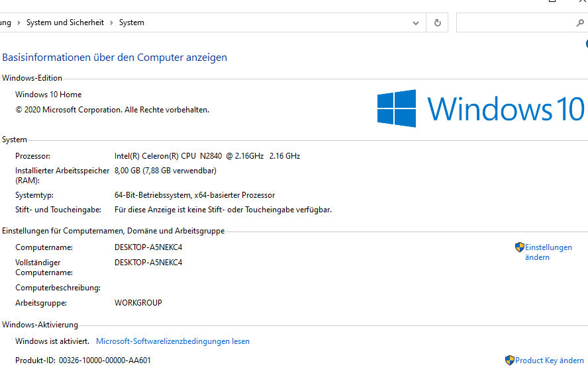Select processor value Intel Celeron N2840

(x=207, y=156)
